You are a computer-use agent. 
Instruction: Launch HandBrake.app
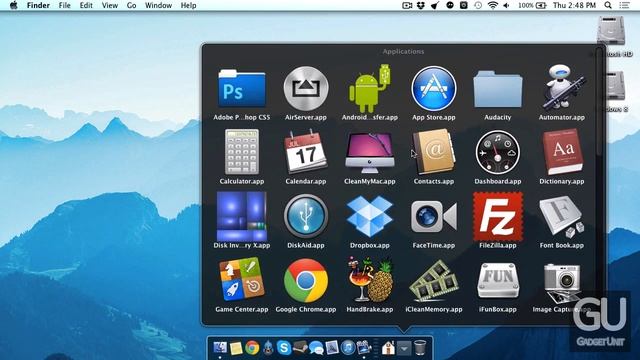click(369, 280)
